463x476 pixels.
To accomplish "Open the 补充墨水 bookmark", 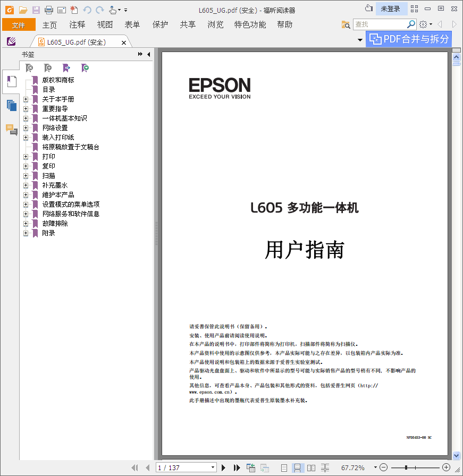I will click(x=55, y=185).
